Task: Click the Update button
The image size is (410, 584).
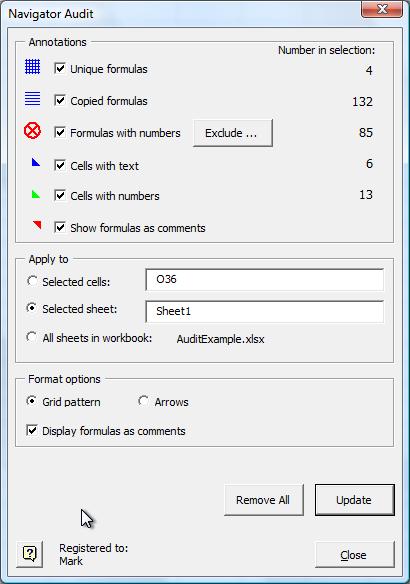Action: (355, 500)
